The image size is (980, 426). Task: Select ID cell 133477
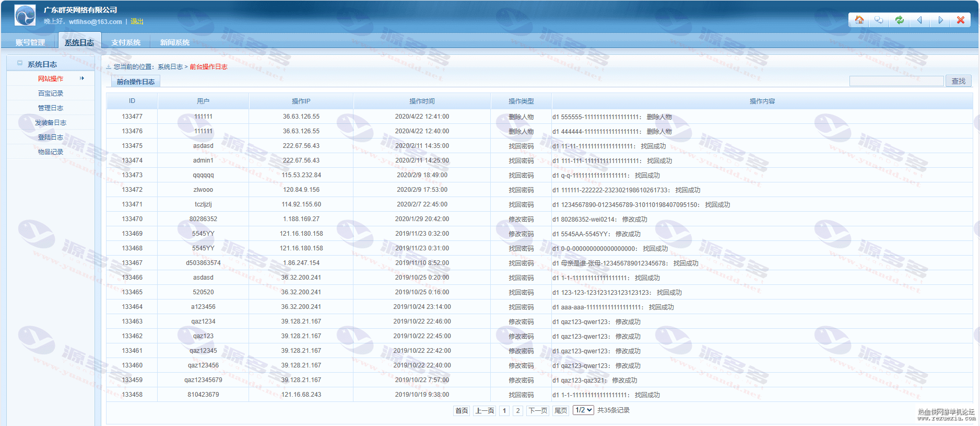coord(132,117)
